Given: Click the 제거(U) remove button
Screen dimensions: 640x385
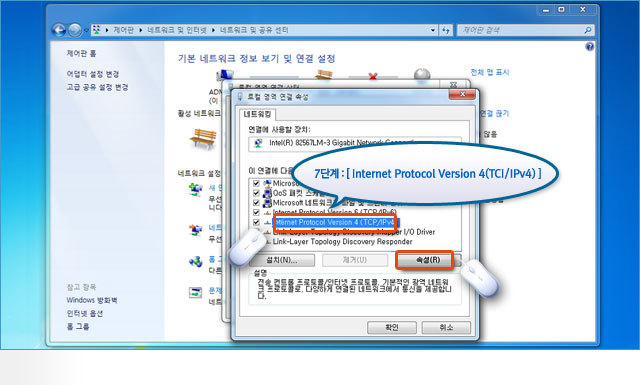Looking at the screenshot, I should click(355, 260).
